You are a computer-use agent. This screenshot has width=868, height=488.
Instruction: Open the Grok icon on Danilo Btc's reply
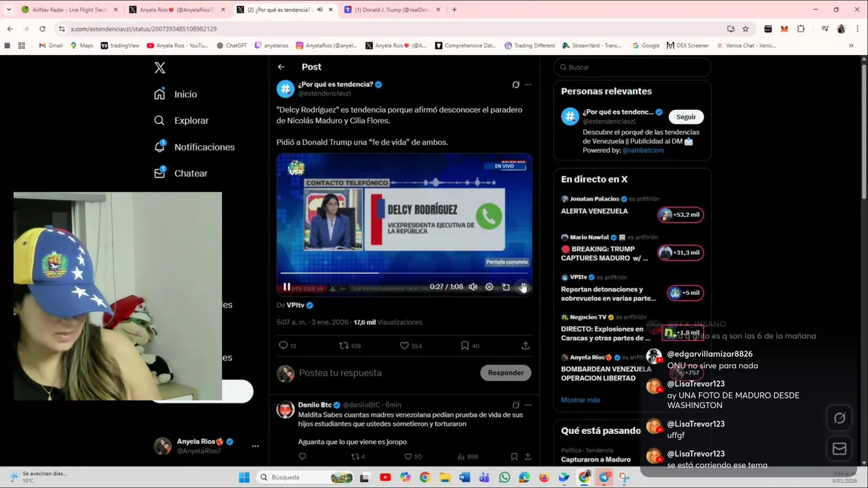515,405
